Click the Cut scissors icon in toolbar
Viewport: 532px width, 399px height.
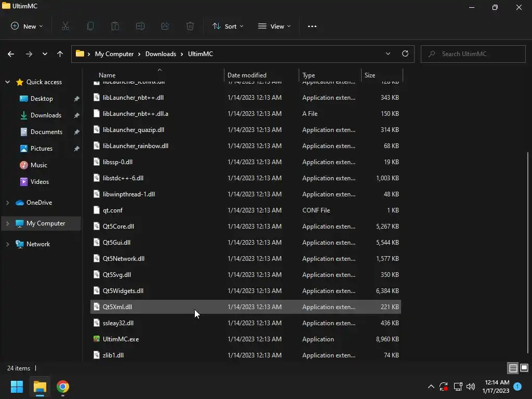point(65,26)
